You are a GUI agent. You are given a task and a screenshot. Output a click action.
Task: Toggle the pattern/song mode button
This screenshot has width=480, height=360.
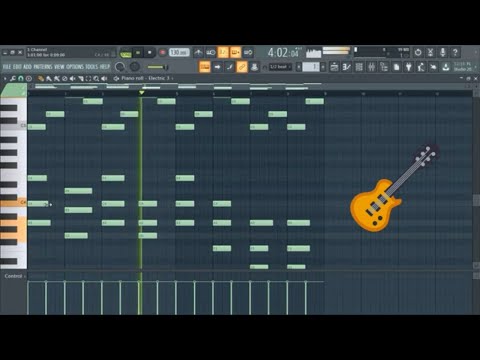pos(125,53)
